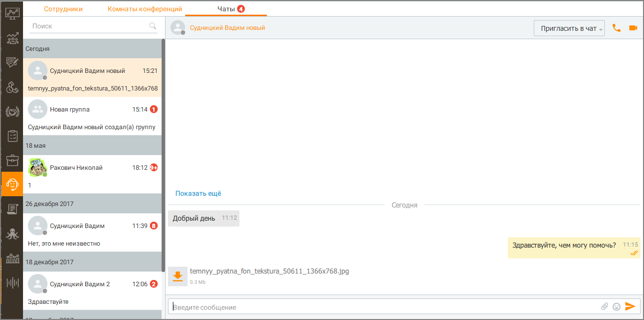Image resolution: width=644 pixels, height=320 pixels.
Task: Open the octopus sidebar icon
Action: (12, 233)
